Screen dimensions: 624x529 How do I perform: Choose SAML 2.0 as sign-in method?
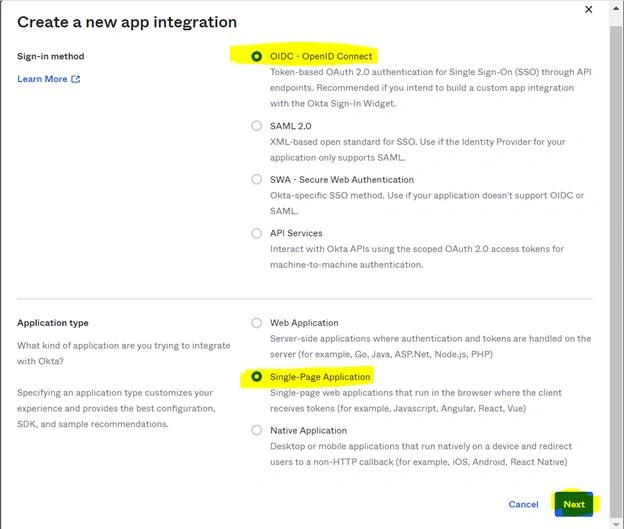(257, 126)
